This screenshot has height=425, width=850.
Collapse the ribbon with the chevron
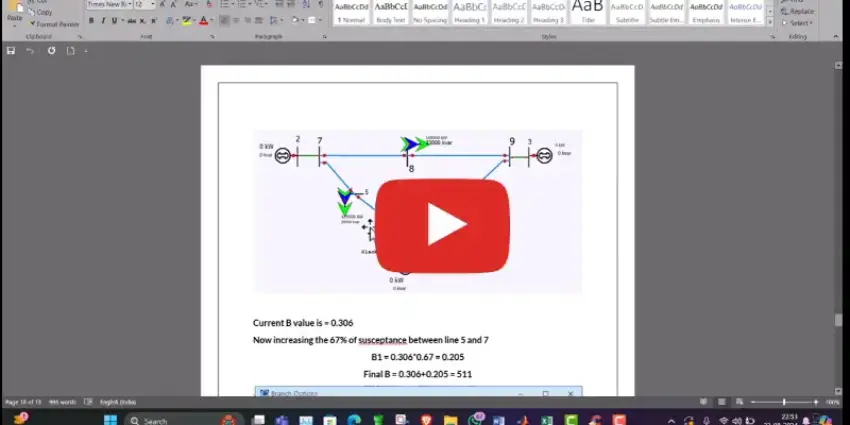835,36
